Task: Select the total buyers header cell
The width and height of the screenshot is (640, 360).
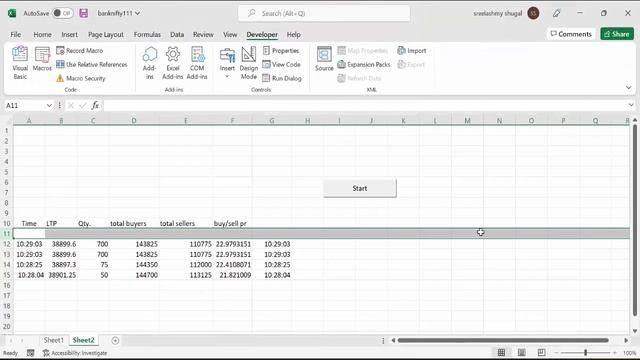Action: (x=134, y=224)
